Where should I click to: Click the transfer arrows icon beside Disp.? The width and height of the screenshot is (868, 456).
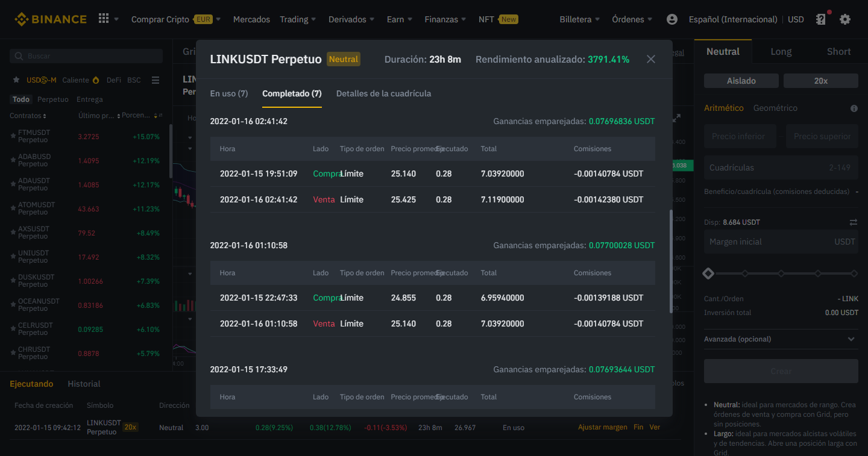tap(853, 222)
